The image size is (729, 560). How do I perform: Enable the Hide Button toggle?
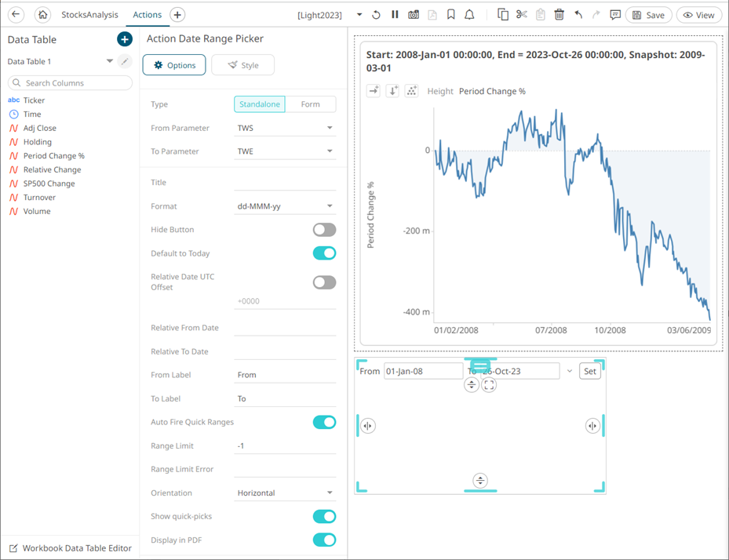pyautogui.click(x=324, y=230)
